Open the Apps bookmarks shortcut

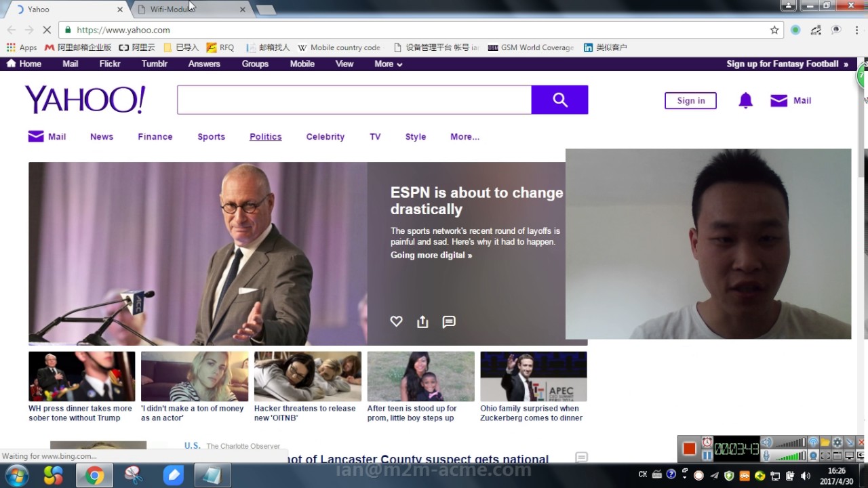point(22,47)
